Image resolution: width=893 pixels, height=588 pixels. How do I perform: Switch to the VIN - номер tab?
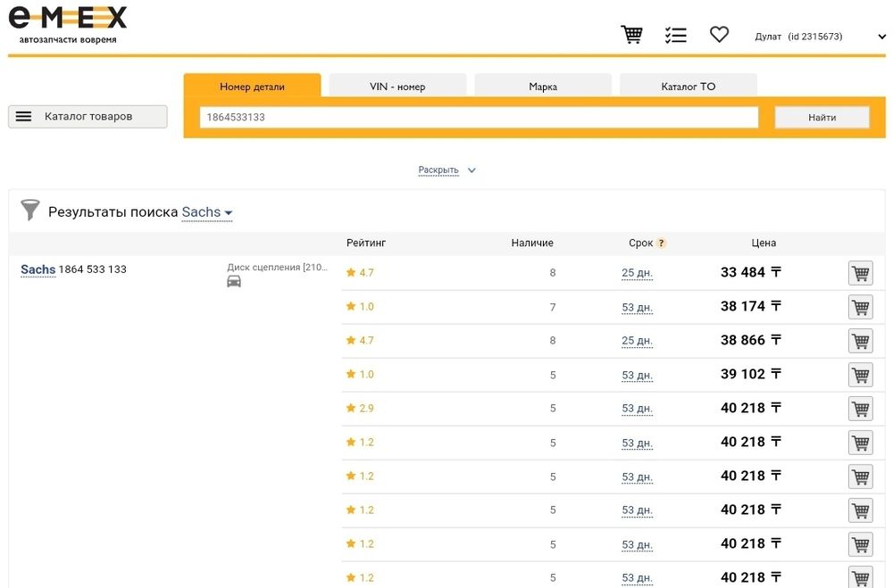(x=397, y=87)
